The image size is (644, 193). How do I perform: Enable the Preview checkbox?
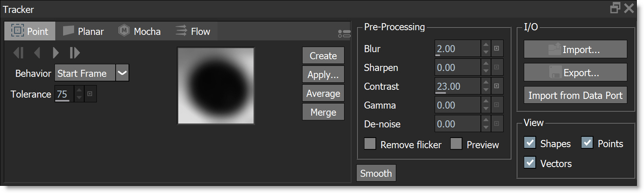click(456, 144)
